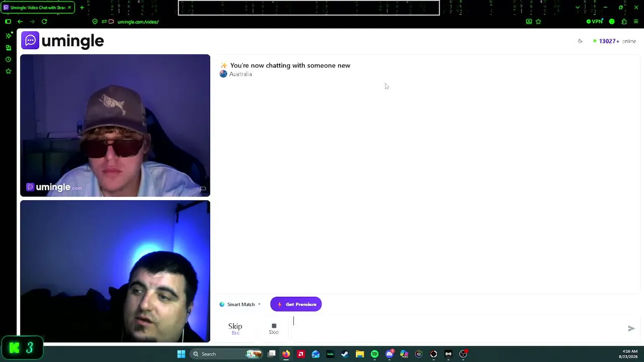Click your own webcam video preview
The height and width of the screenshot is (362, 644).
tap(115, 271)
